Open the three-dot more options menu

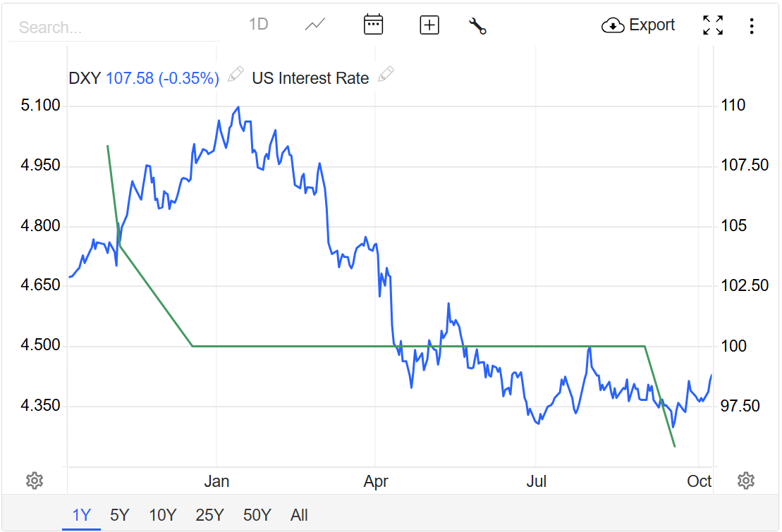tap(752, 26)
